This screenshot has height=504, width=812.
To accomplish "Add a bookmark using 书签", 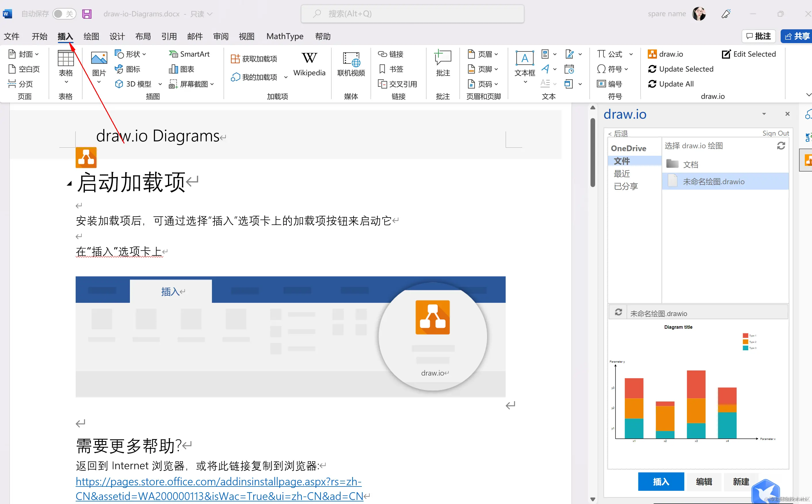I will 391,69.
